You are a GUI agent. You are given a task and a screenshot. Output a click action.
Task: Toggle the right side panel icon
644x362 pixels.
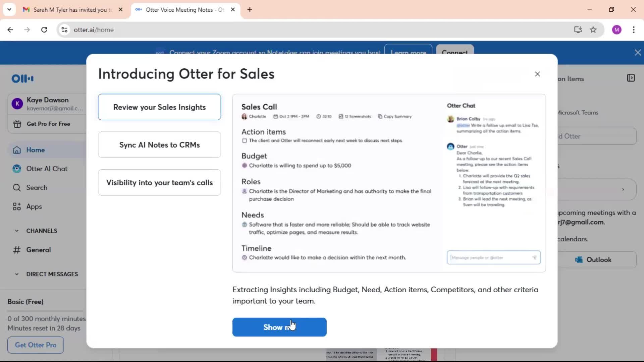tap(631, 78)
